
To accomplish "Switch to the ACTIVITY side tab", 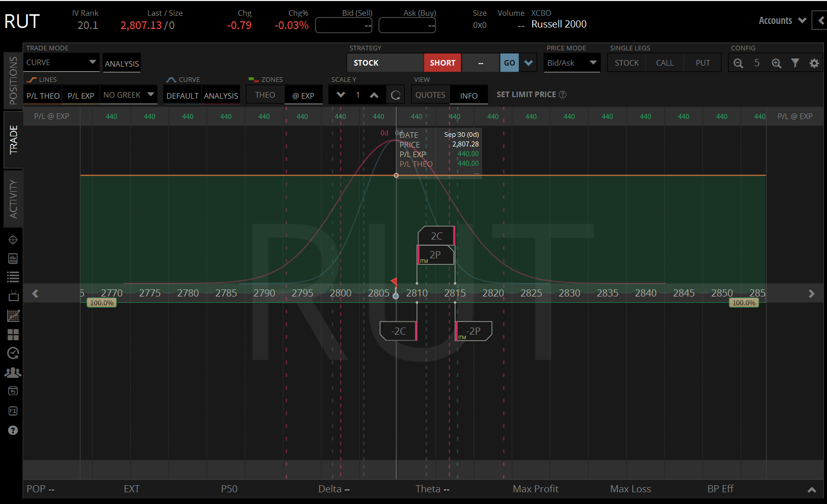I will tap(13, 199).
